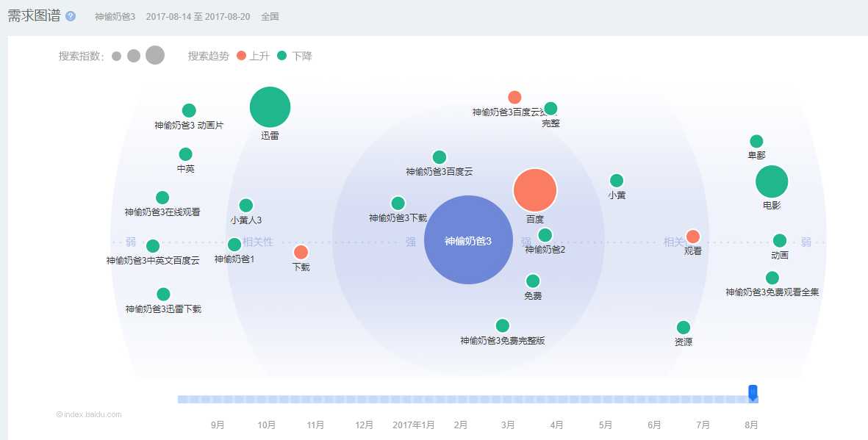The width and height of the screenshot is (868, 440).
Task: Click the 神偷奶爸1 bubble
Action: click(234, 244)
